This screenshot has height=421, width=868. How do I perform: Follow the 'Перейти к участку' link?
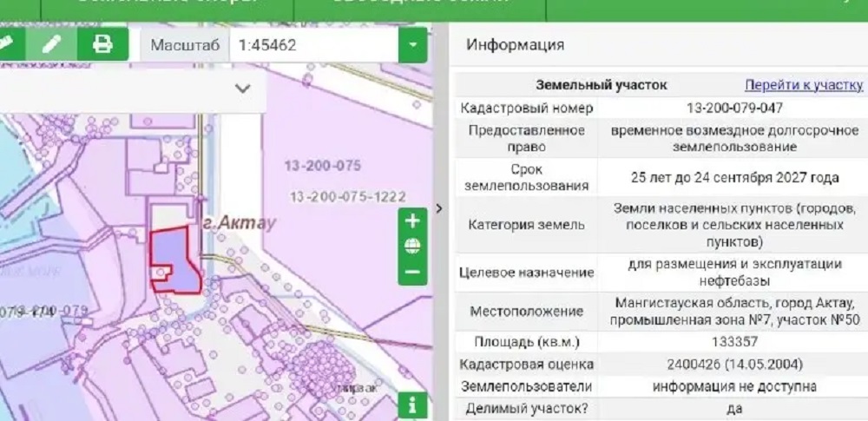tap(804, 85)
